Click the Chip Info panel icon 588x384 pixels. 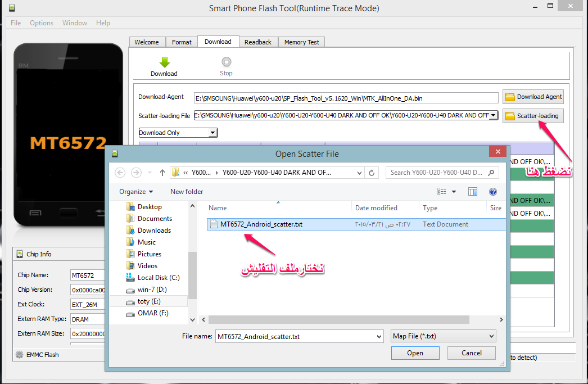pyautogui.click(x=20, y=254)
